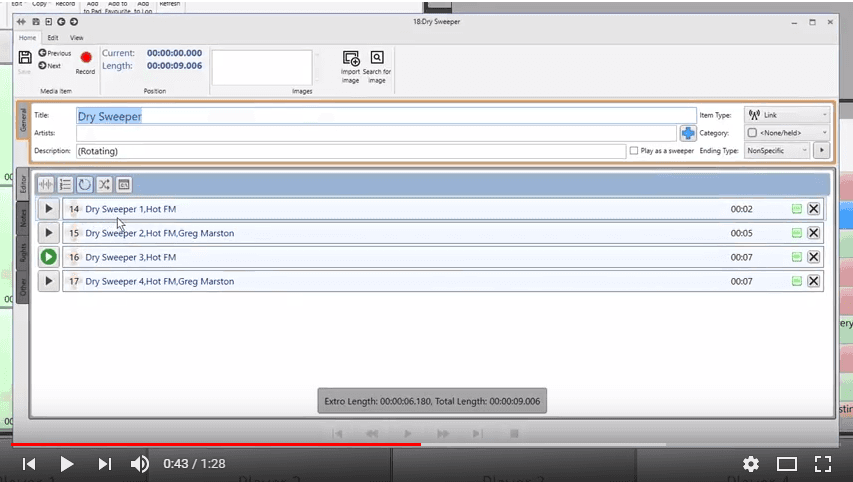Click the back arrow circle icon in the title bar
This screenshot has height=482, width=853.
[x=61, y=22]
